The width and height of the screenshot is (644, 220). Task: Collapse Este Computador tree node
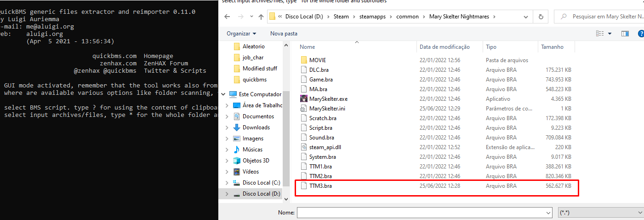click(x=223, y=94)
